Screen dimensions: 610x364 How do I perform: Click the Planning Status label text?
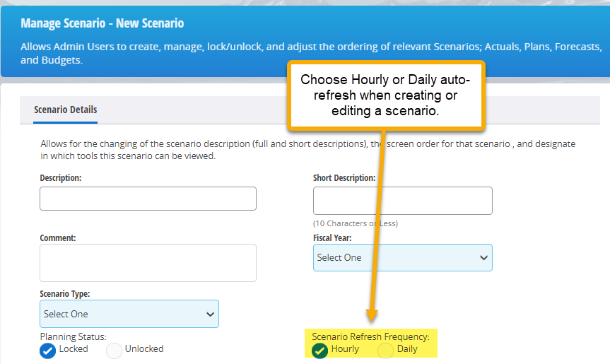tap(73, 336)
